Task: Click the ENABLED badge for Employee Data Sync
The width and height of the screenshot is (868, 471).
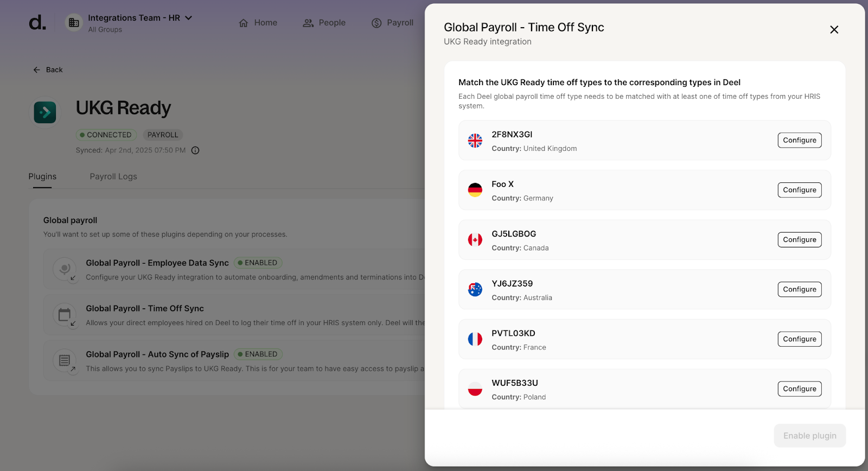Action: [x=258, y=263]
